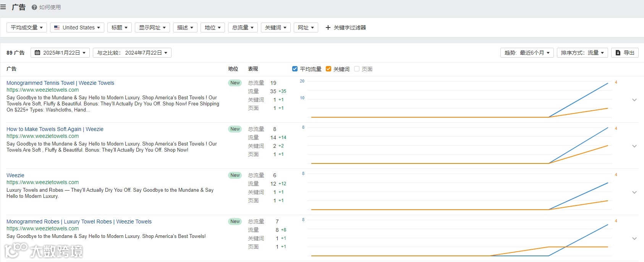Expand the Monogrammed Robes row chevron
The height and width of the screenshot is (262, 644).
tap(634, 239)
